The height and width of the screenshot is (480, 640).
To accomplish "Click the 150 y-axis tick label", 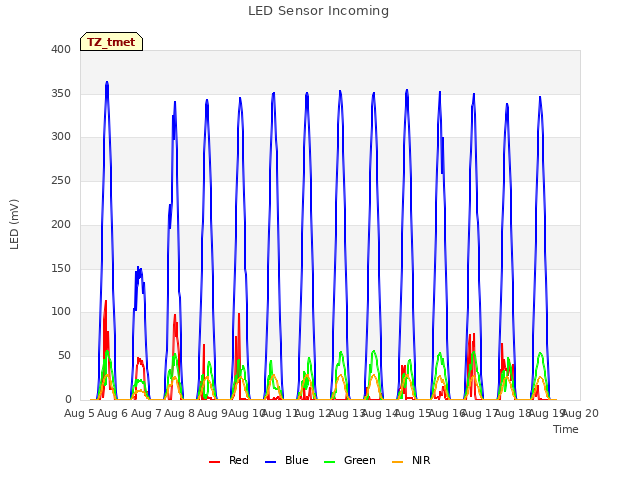I will [61, 268].
